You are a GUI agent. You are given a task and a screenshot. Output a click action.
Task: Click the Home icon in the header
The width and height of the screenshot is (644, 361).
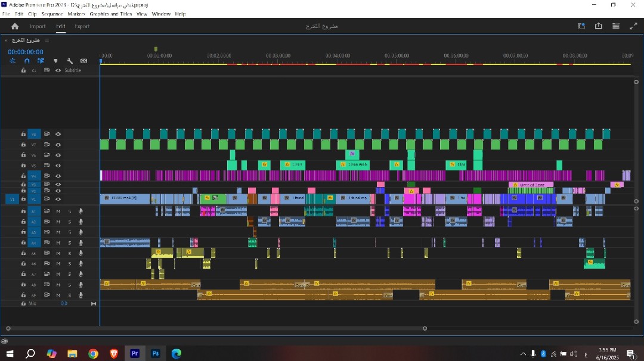15,26
